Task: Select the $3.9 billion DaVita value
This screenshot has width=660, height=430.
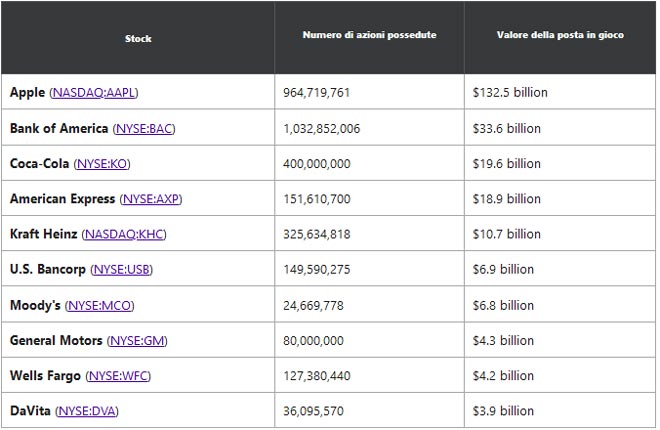Action: point(503,411)
